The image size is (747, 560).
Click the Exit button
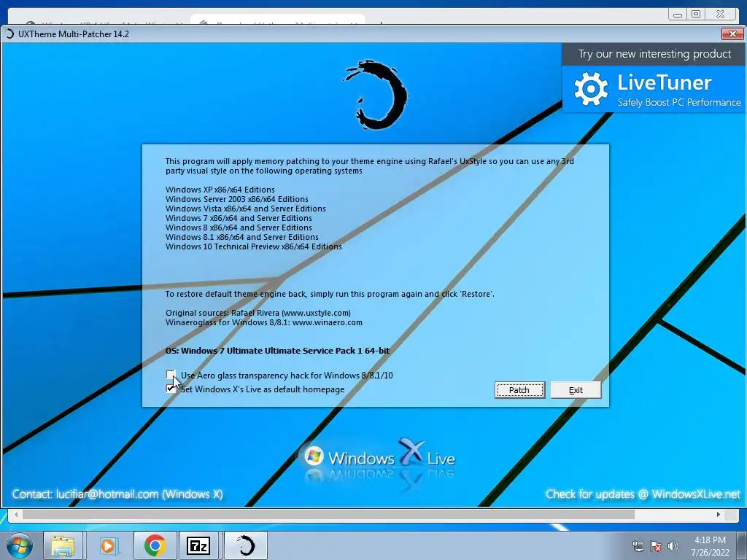576,390
